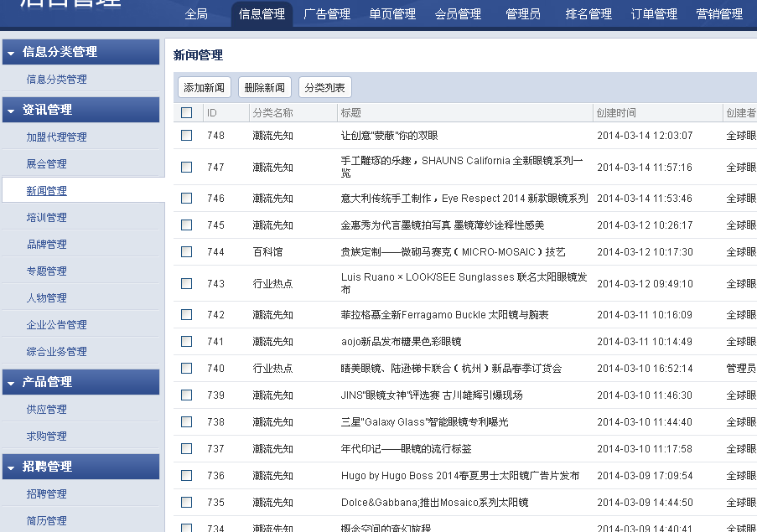This screenshot has height=532, width=757.
Task: Open 招聘管理 sidebar link
Action: pyautogui.click(x=46, y=494)
